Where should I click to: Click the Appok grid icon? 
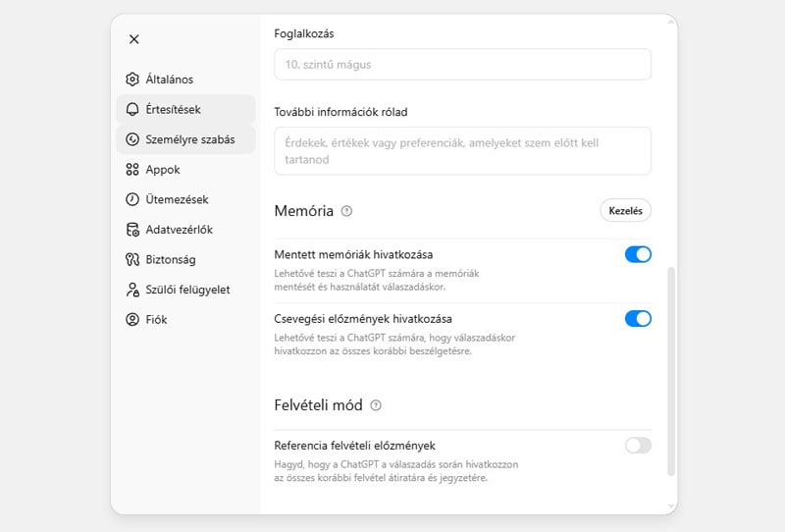click(x=132, y=170)
